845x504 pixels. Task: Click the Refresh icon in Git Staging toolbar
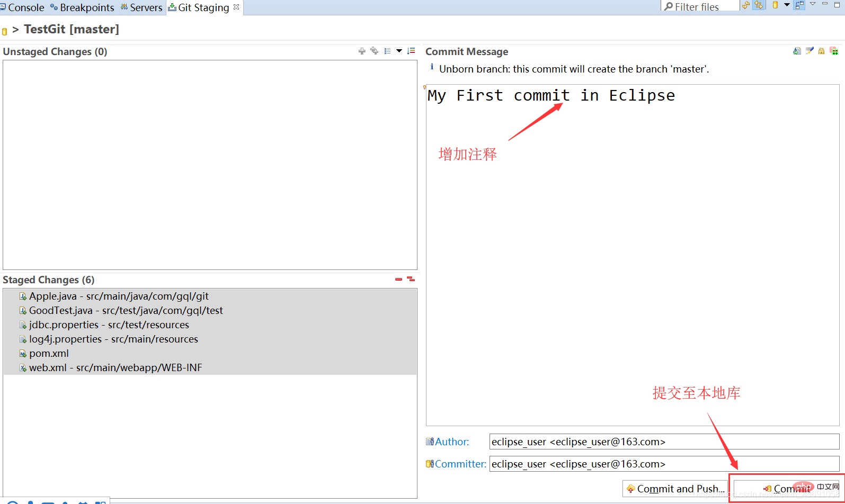tap(746, 5)
